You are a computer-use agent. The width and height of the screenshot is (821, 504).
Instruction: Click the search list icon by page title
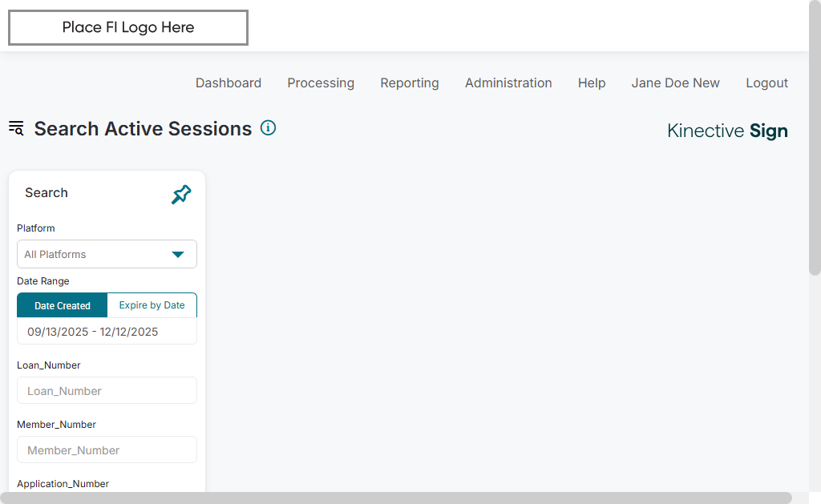(16, 128)
